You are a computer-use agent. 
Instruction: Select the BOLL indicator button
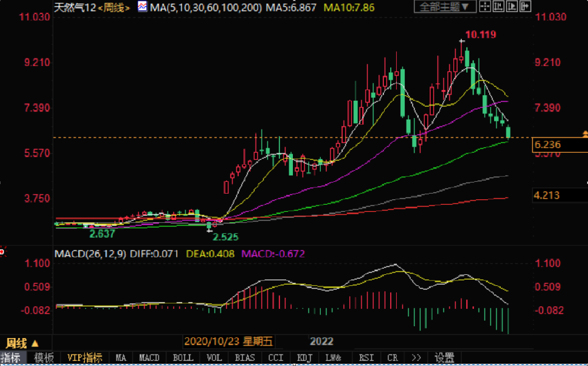point(183,358)
